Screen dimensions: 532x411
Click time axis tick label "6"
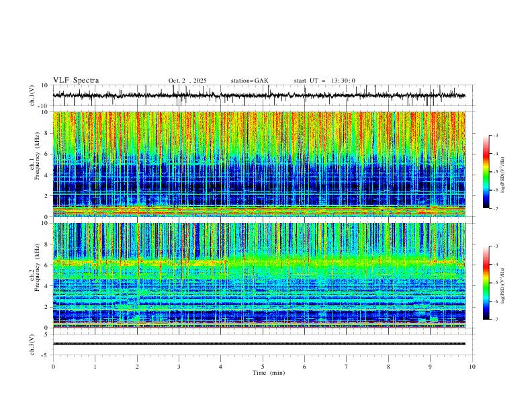pos(304,367)
